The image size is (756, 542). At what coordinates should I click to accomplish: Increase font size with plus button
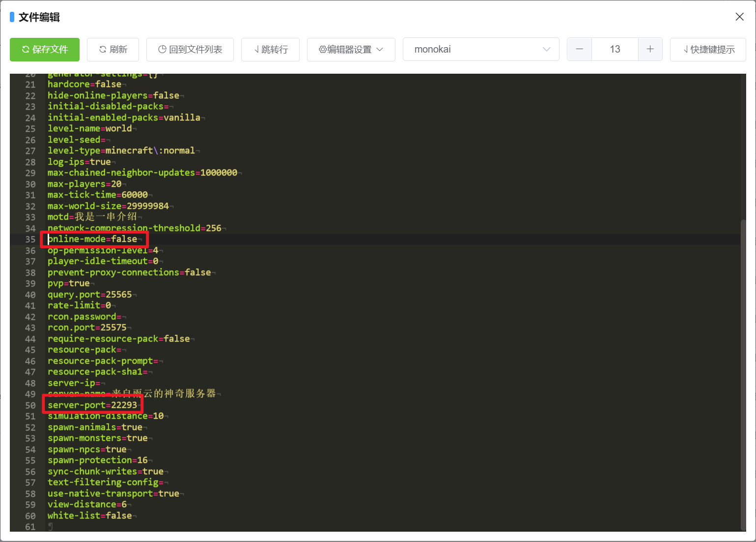point(650,49)
